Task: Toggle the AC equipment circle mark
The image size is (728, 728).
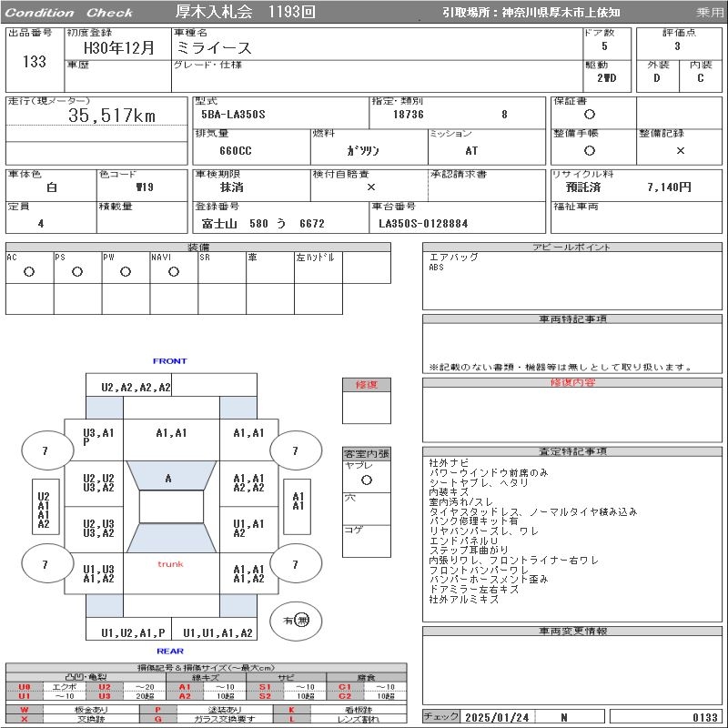Action: click(x=29, y=272)
